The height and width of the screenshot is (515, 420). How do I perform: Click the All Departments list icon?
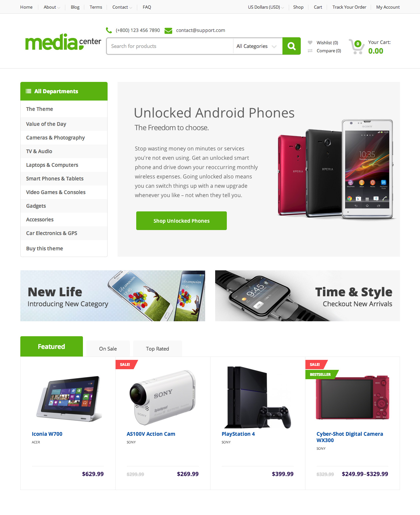29,91
